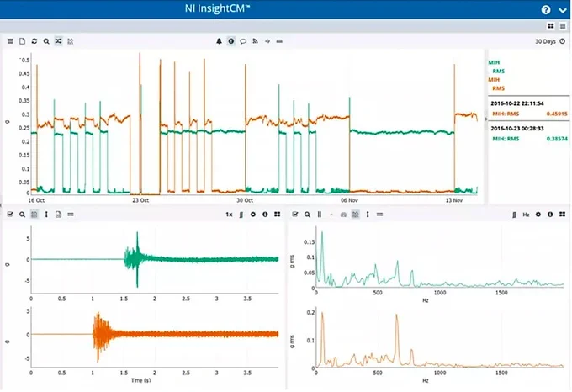
Task: Change spectrum frequency unit Hz option
Action: 526,215
